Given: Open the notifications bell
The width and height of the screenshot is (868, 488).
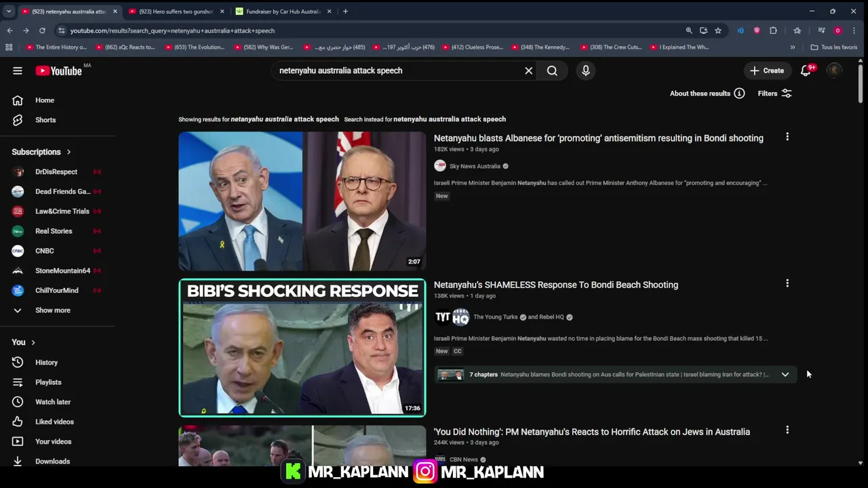Looking at the screenshot, I should click(x=806, y=70).
